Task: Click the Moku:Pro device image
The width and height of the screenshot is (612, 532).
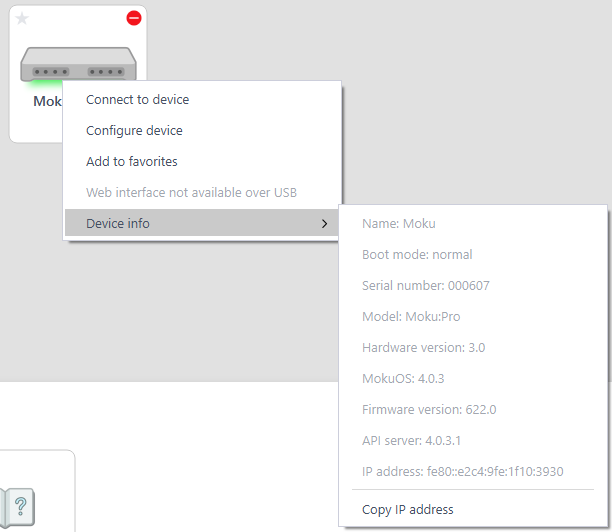Action: 78,64
